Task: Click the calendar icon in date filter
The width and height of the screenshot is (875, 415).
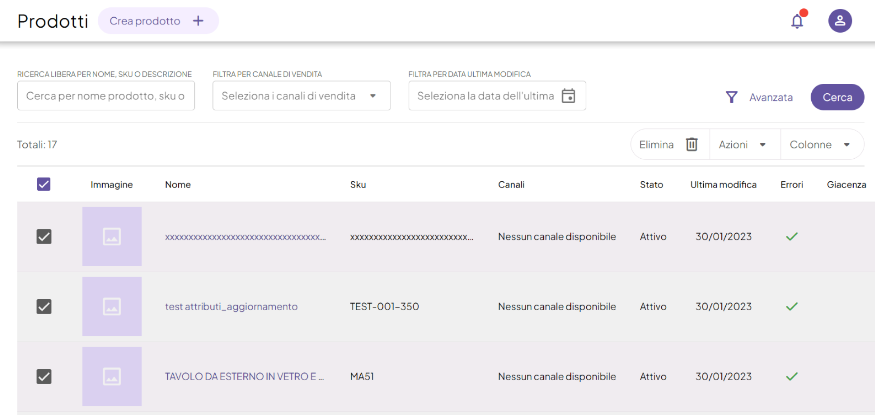Action: tap(568, 96)
